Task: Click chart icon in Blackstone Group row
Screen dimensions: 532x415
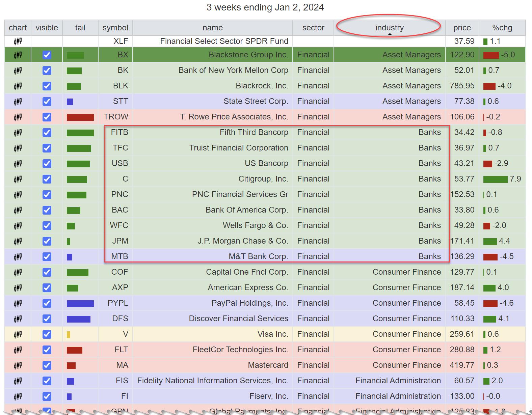Action: [x=18, y=55]
